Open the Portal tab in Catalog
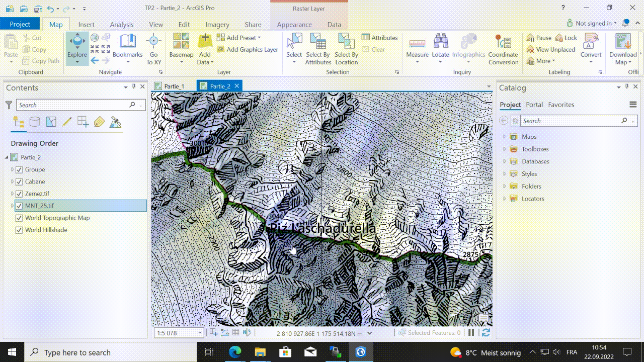Viewport: 644px width, 362px height. click(x=534, y=105)
